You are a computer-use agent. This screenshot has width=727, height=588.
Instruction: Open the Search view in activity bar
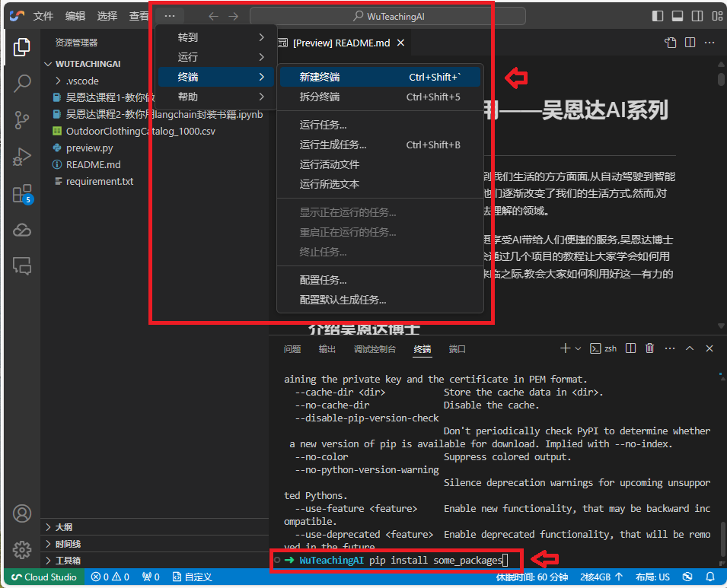(21, 84)
